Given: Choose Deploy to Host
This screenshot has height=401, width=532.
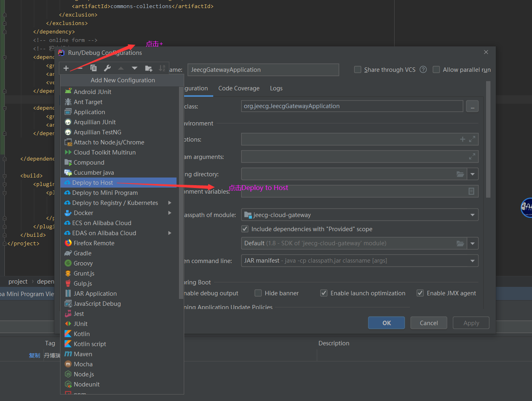Looking at the screenshot, I should [x=118, y=182].
